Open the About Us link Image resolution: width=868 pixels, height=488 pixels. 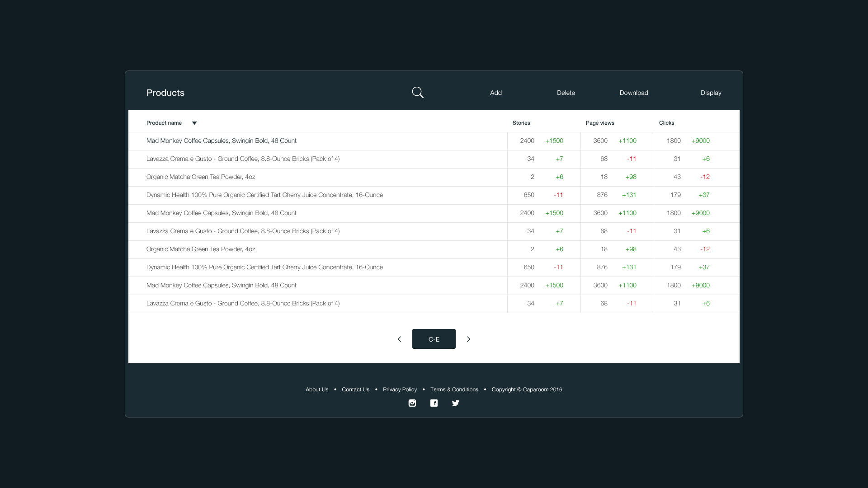(317, 389)
